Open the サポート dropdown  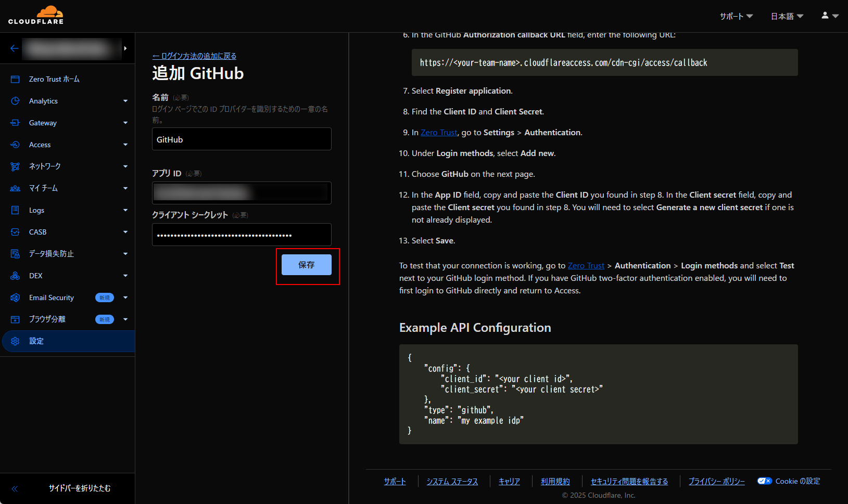(736, 16)
